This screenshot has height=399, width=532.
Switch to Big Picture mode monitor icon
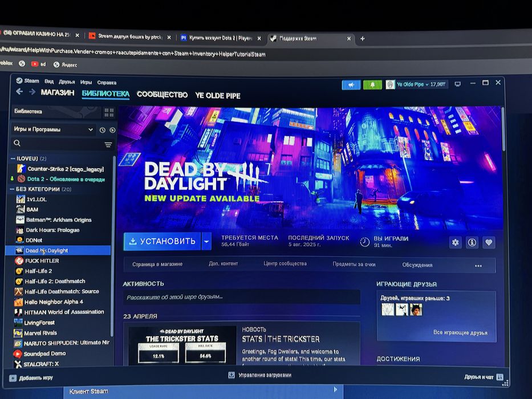458,84
